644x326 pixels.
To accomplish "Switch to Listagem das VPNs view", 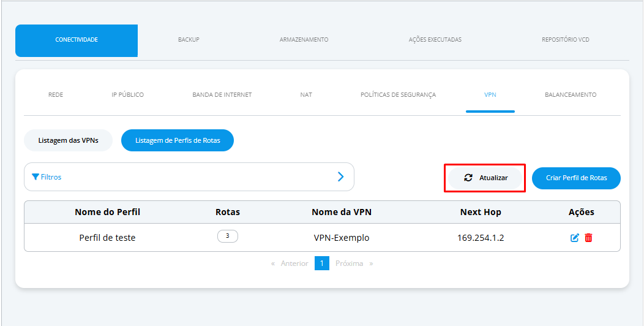I will pyautogui.click(x=68, y=140).
